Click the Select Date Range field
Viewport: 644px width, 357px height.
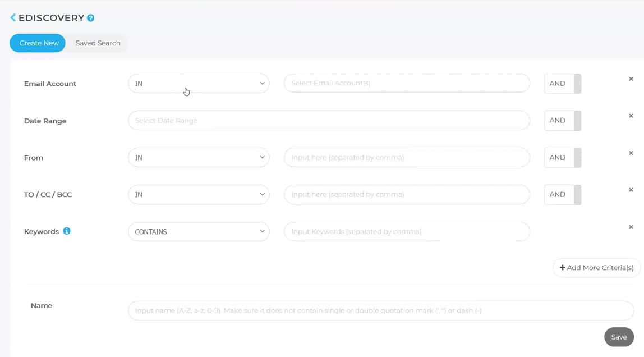point(329,121)
